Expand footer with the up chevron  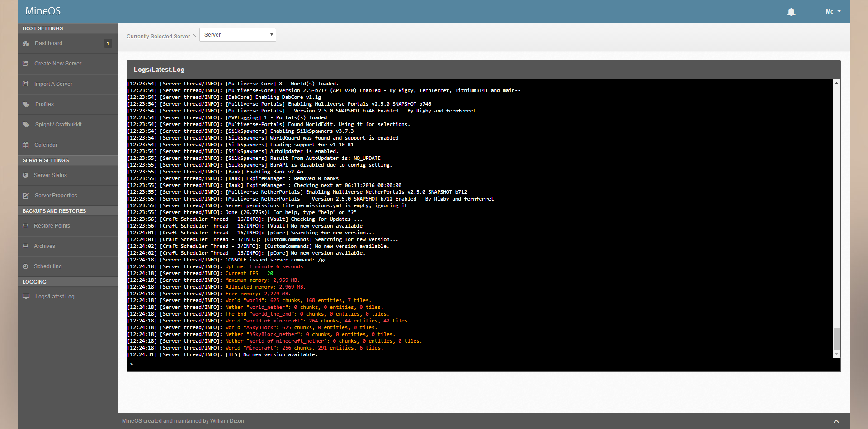(836, 421)
